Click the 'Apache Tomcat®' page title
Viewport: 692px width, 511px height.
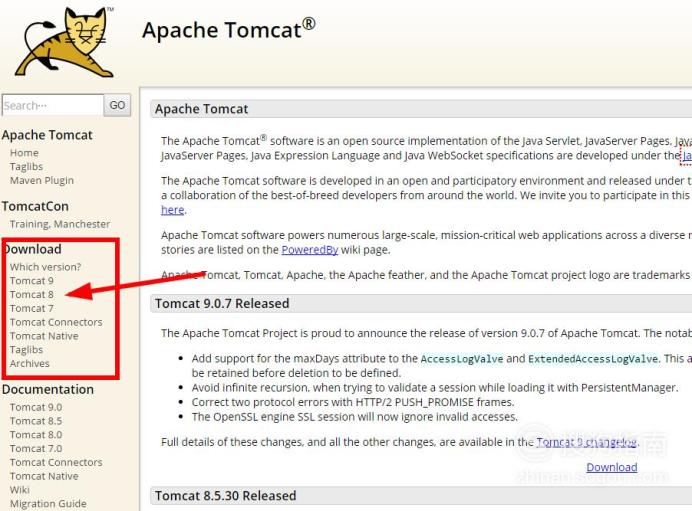click(x=229, y=30)
